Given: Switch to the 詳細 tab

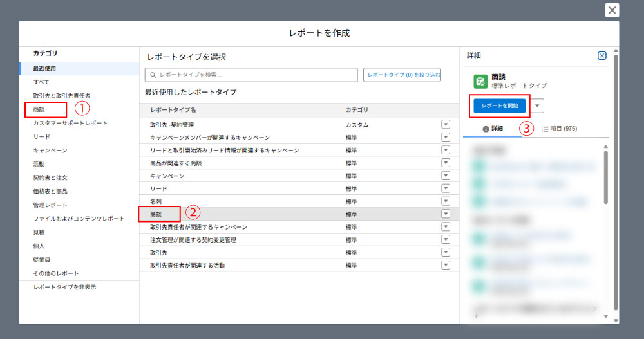Looking at the screenshot, I should 493,129.
